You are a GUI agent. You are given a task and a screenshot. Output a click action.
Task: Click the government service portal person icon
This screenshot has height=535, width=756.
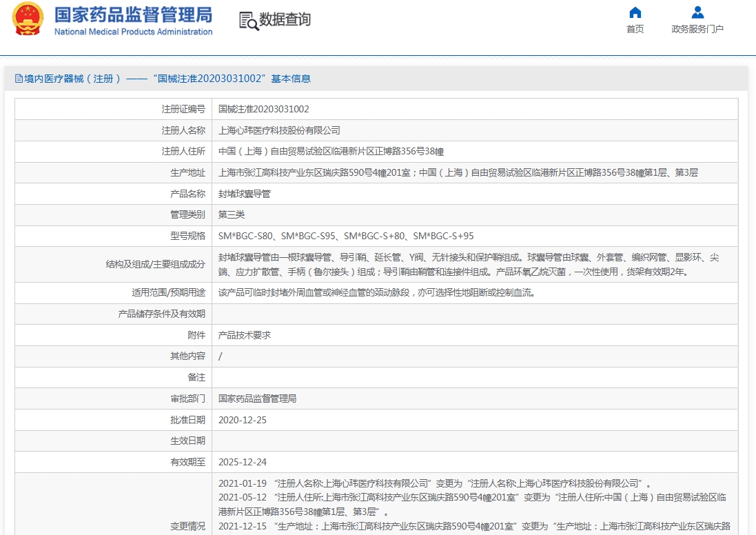tap(697, 12)
